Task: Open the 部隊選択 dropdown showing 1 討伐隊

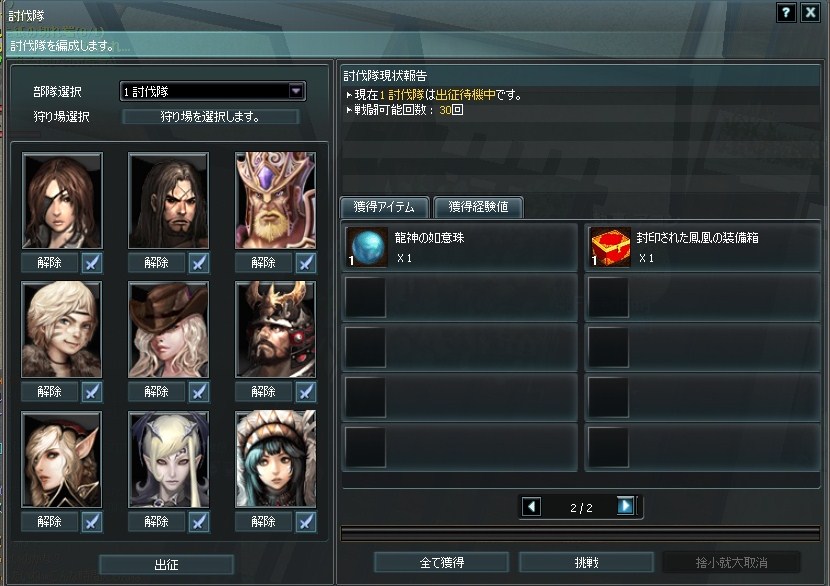Action: 213,92
